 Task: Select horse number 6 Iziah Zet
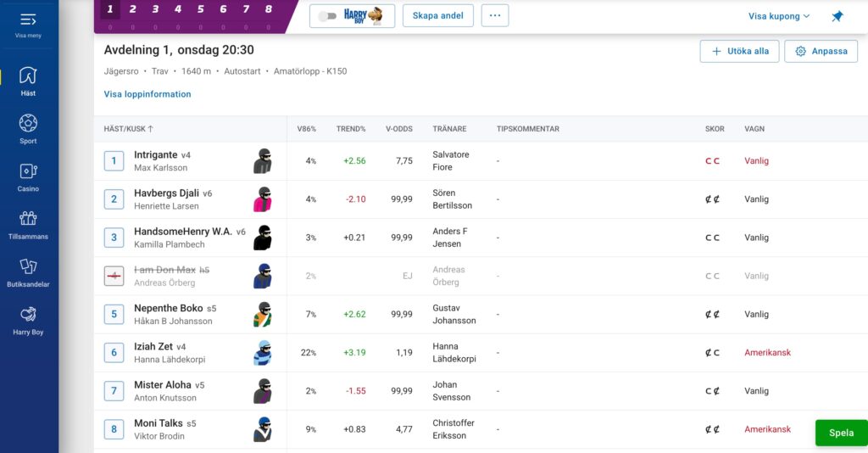[114, 352]
